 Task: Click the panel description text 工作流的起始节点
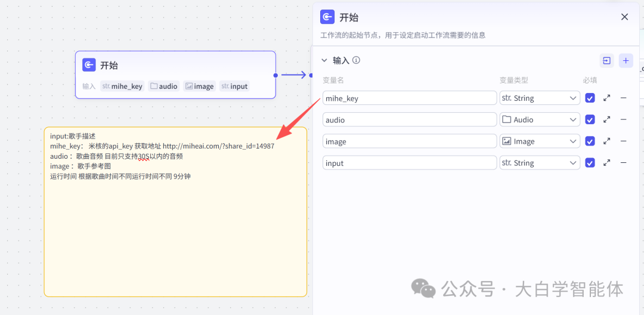click(403, 35)
